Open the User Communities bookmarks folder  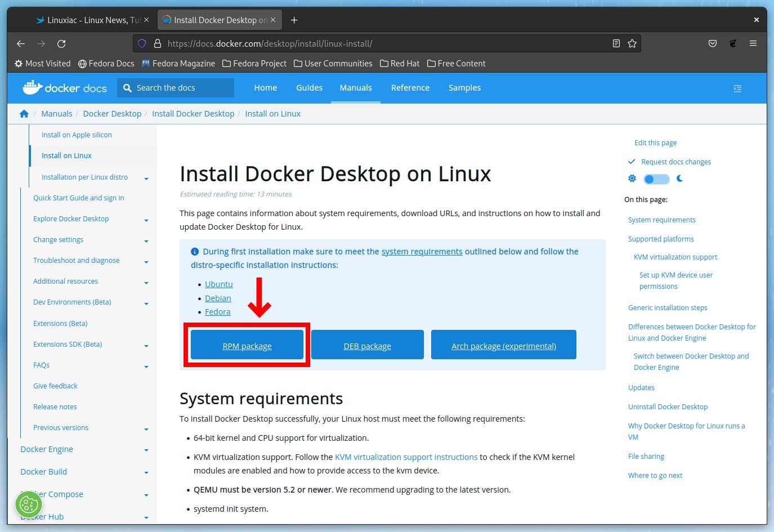[333, 64]
